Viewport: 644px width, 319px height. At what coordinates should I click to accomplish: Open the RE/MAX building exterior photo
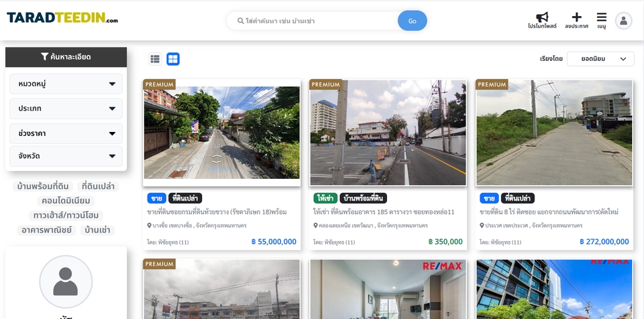click(555, 289)
